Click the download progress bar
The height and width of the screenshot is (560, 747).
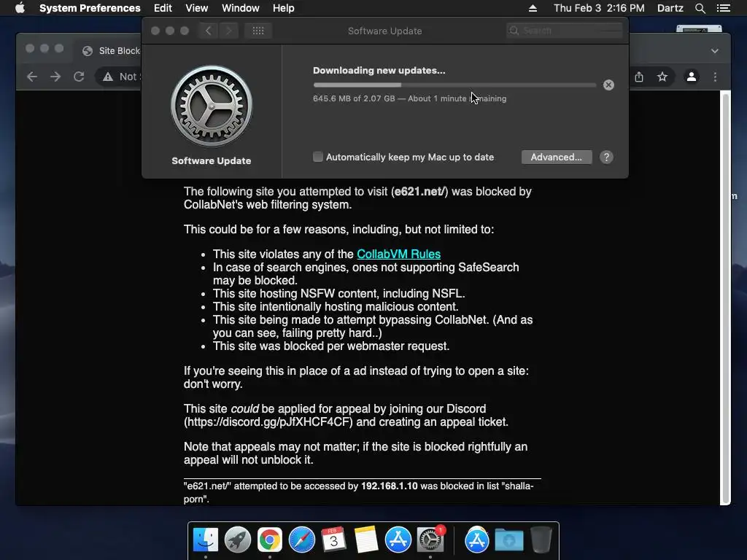pos(454,85)
